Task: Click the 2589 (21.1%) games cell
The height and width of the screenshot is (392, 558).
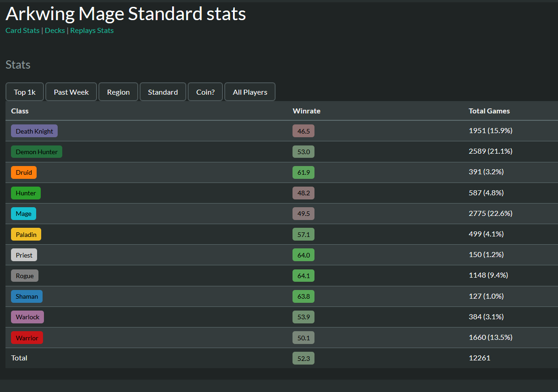Action: coord(491,151)
